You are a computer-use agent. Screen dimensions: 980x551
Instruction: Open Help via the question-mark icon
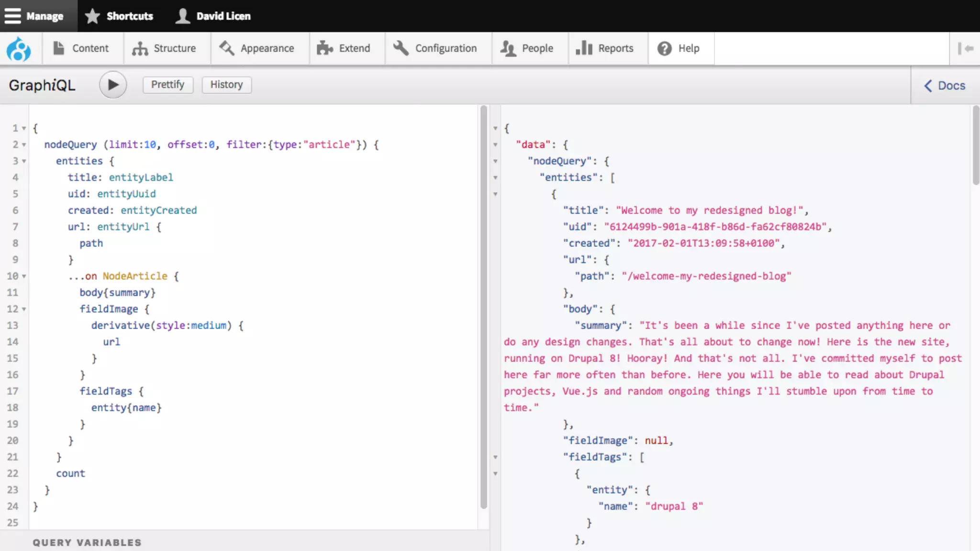pos(664,48)
